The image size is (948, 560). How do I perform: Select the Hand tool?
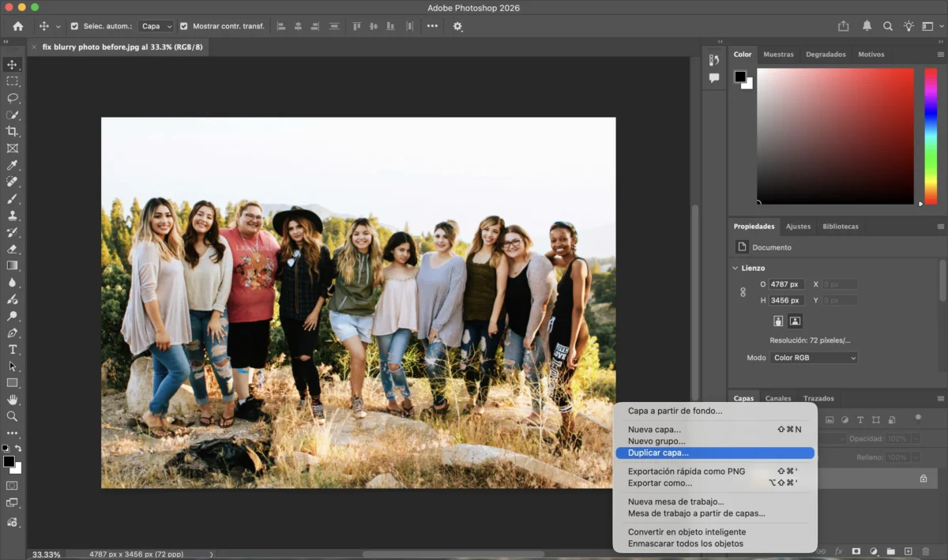coord(12,400)
